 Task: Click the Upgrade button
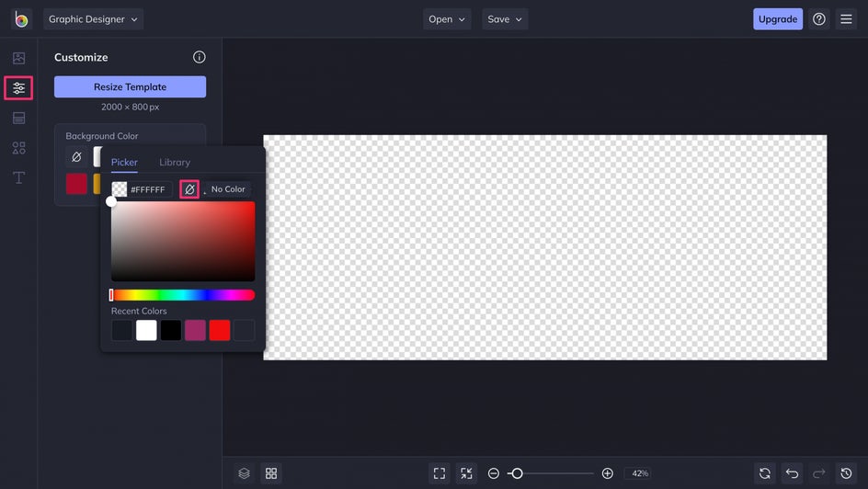pos(777,19)
